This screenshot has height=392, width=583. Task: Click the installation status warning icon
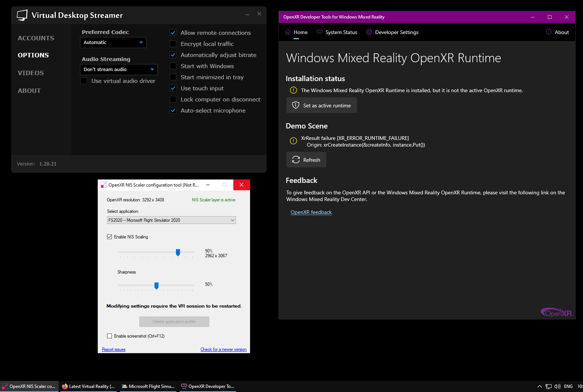coord(293,90)
